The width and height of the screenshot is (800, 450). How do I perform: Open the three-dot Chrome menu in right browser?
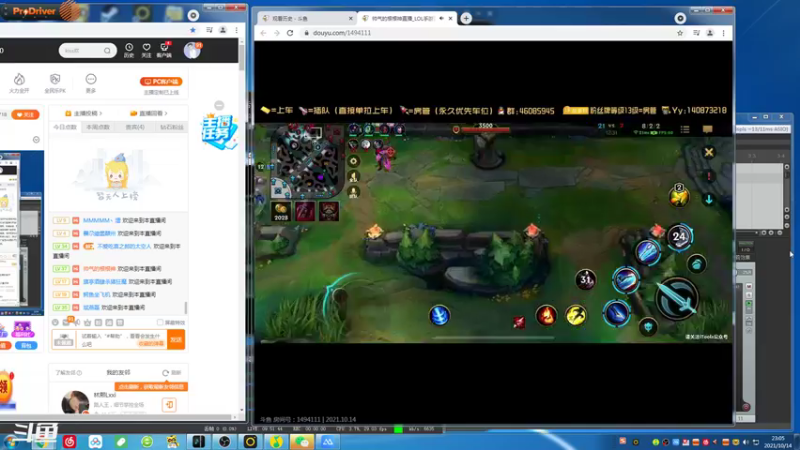[723, 33]
